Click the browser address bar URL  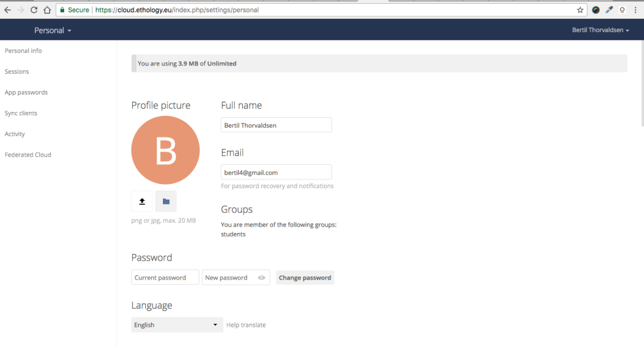click(x=177, y=10)
